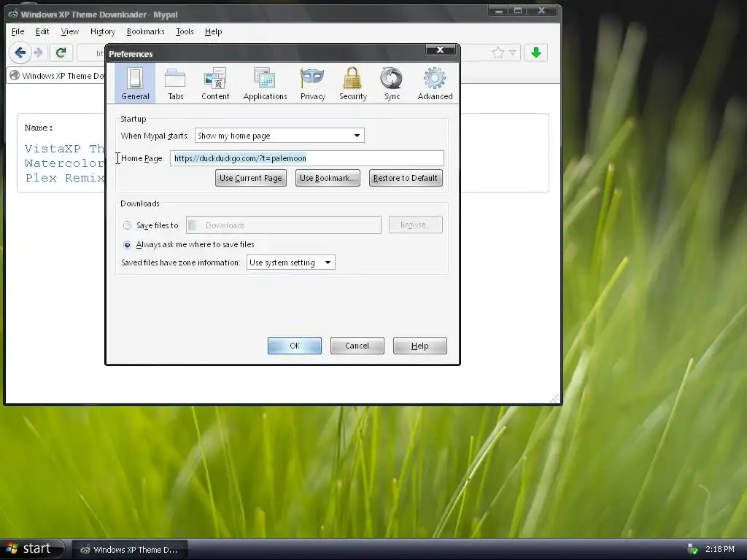Click the 2:18 PM taskbar clock
747x560 pixels.
[x=719, y=550]
